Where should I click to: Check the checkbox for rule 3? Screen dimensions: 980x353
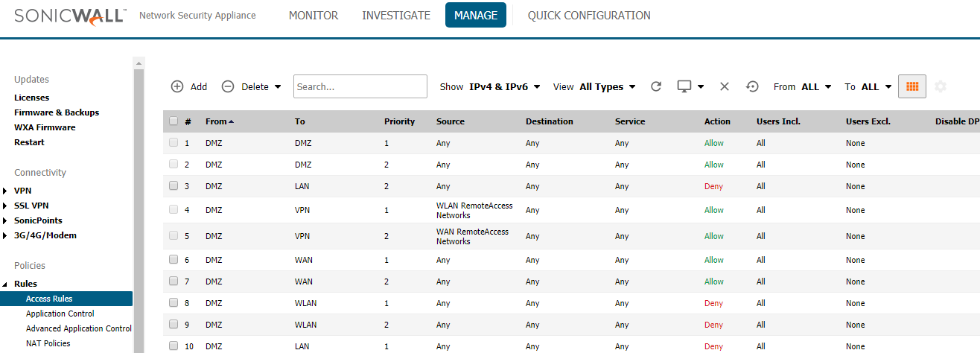[174, 186]
